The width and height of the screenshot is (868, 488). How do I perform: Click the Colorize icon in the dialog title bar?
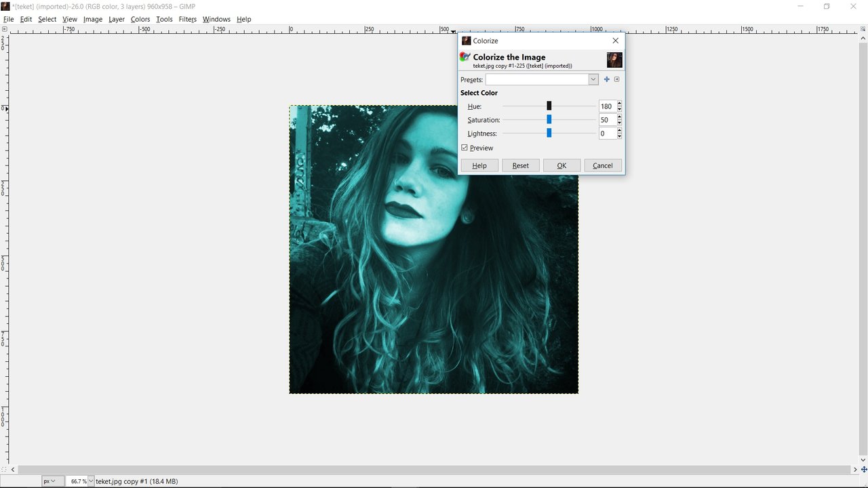[466, 41]
